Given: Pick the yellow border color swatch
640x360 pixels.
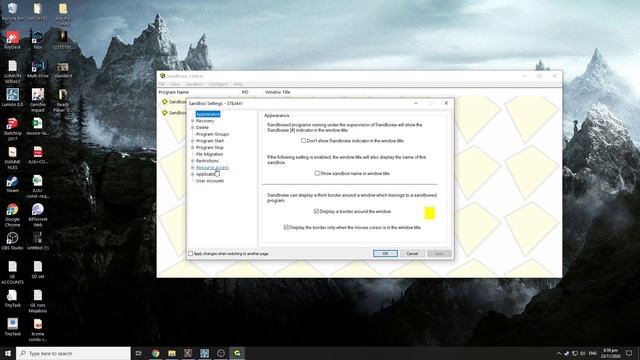Looking at the screenshot, I should point(429,213).
